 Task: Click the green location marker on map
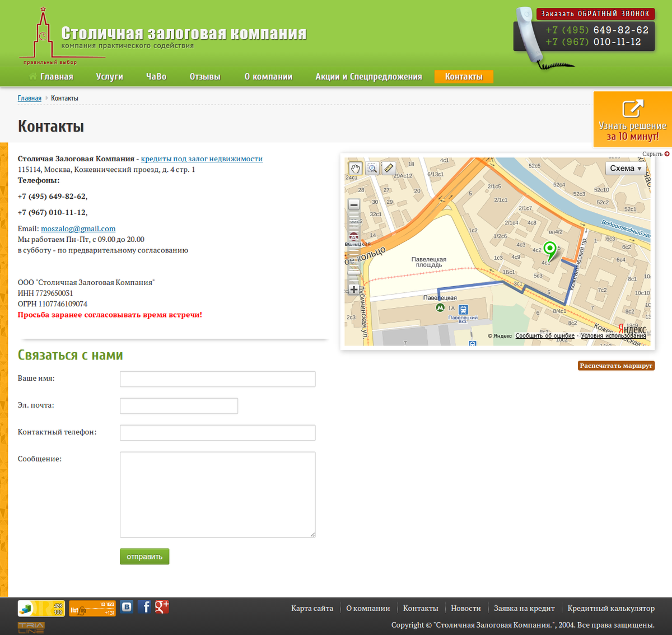click(x=550, y=250)
